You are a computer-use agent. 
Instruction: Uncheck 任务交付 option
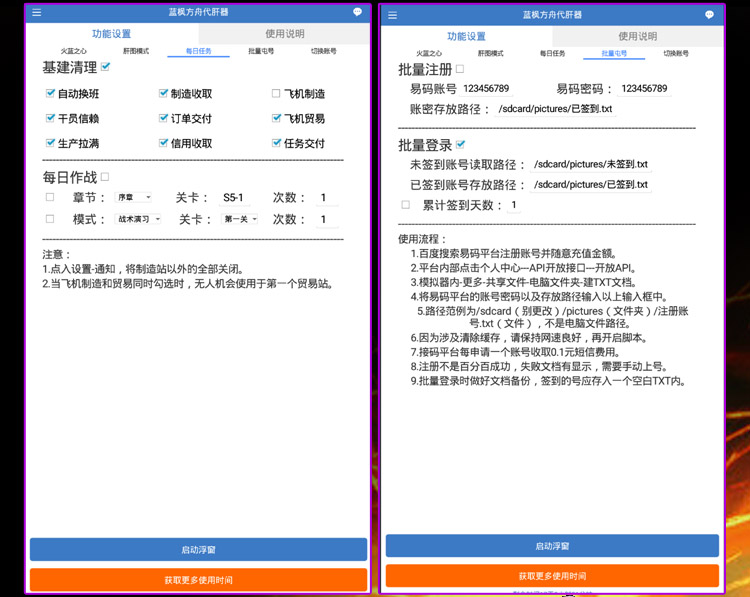click(x=276, y=143)
